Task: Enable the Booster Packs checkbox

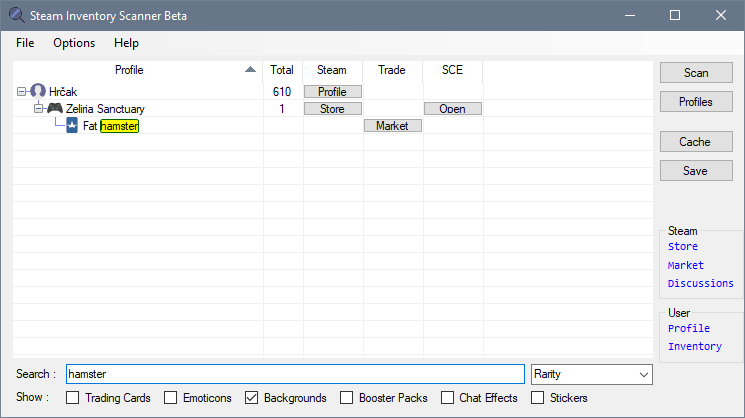Action: point(347,398)
